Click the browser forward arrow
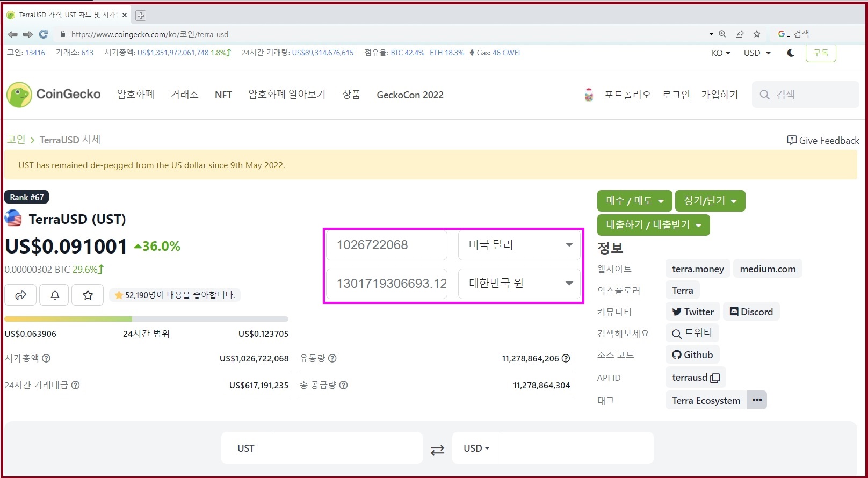This screenshot has height=478, width=868. click(28, 34)
